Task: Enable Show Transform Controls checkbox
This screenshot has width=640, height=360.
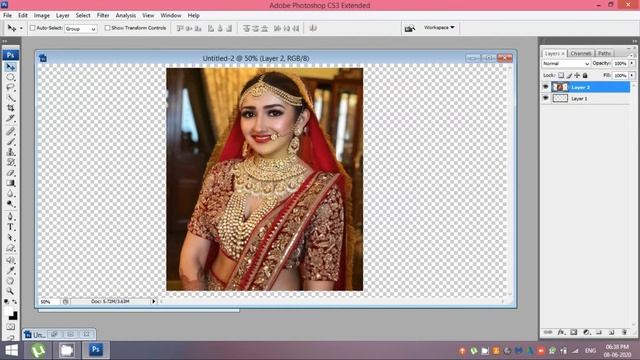Action: pos(107,28)
